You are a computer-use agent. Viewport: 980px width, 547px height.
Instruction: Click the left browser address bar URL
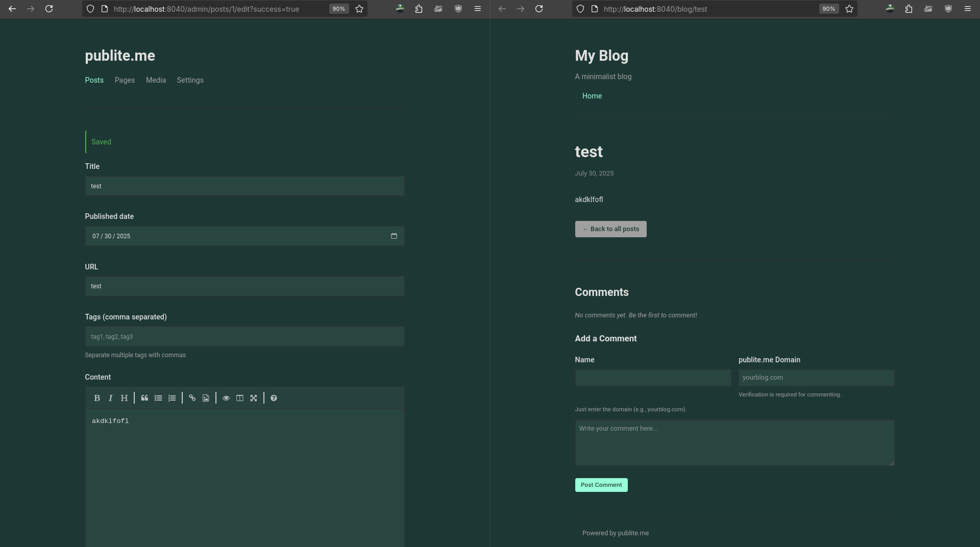click(x=206, y=9)
